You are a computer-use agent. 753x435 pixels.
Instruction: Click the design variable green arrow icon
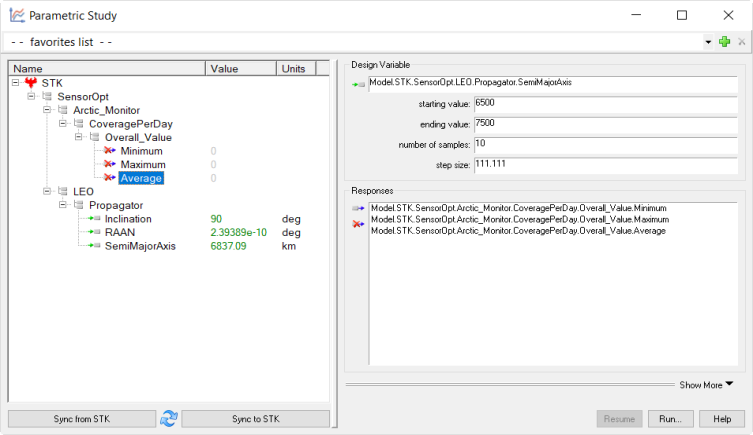[358, 86]
